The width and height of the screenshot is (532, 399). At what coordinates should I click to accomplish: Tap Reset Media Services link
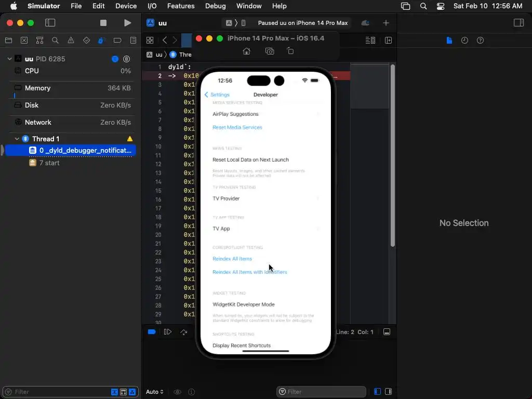click(237, 127)
